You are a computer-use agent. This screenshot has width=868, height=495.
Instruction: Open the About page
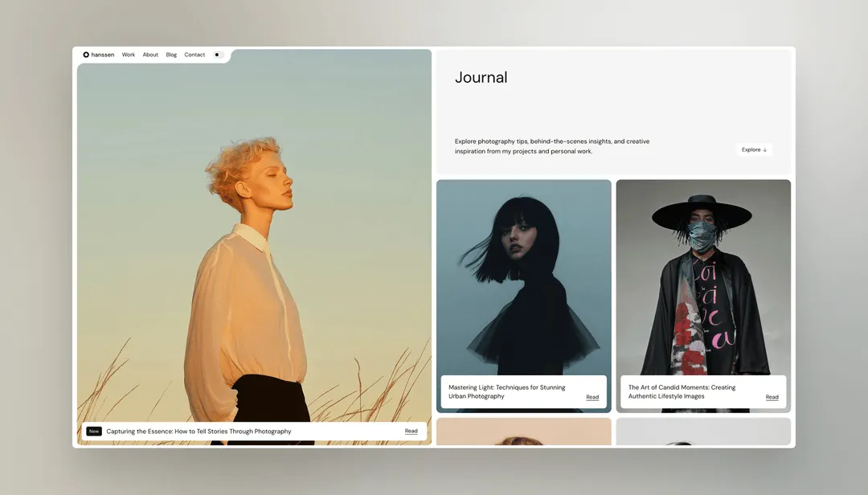150,55
